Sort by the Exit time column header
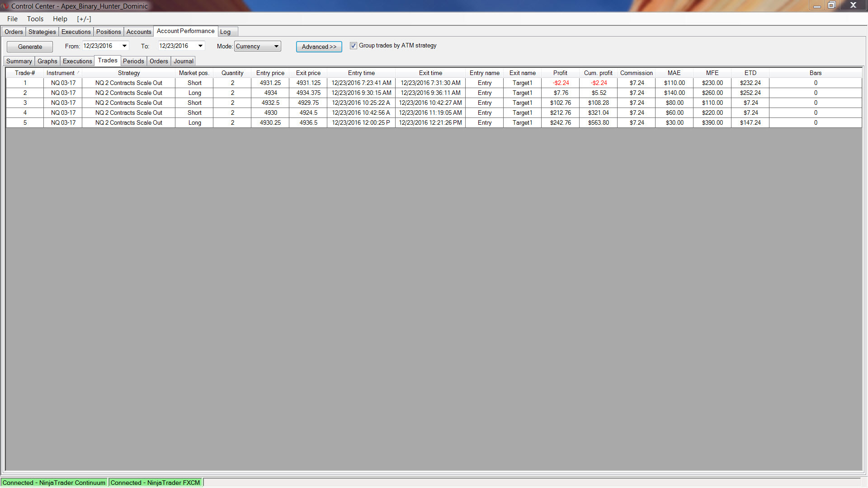The image size is (868, 488). [x=430, y=73]
